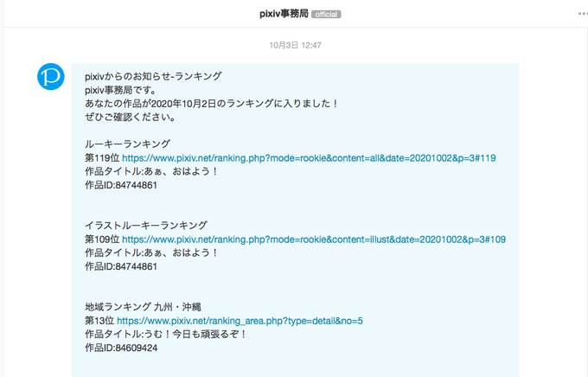588x377 pixels.
Task: Click title あぁ、おはよう！ under イラストルーキーランキング
Action: (x=182, y=252)
